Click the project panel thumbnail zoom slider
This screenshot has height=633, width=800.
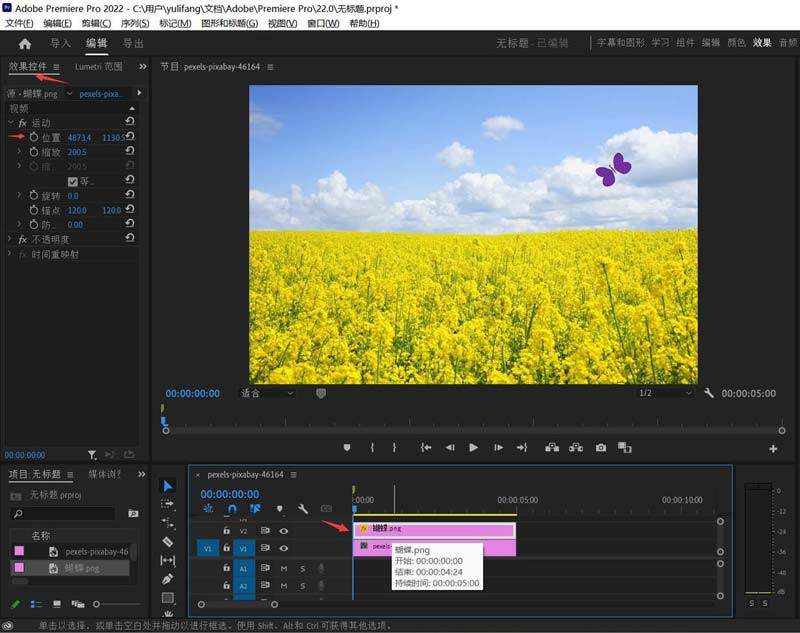tap(96, 604)
